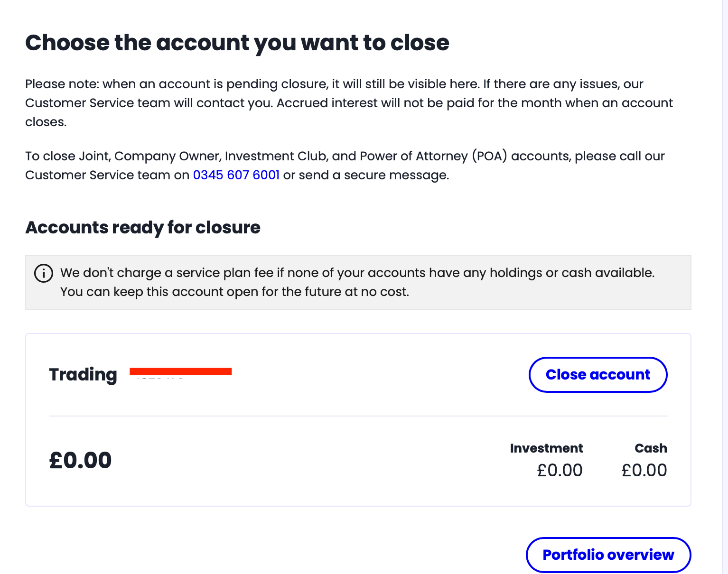This screenshot has width=728, height=574.
Task: Click the page's vertical scrollbar strip
Action: (x=725, y=285)
